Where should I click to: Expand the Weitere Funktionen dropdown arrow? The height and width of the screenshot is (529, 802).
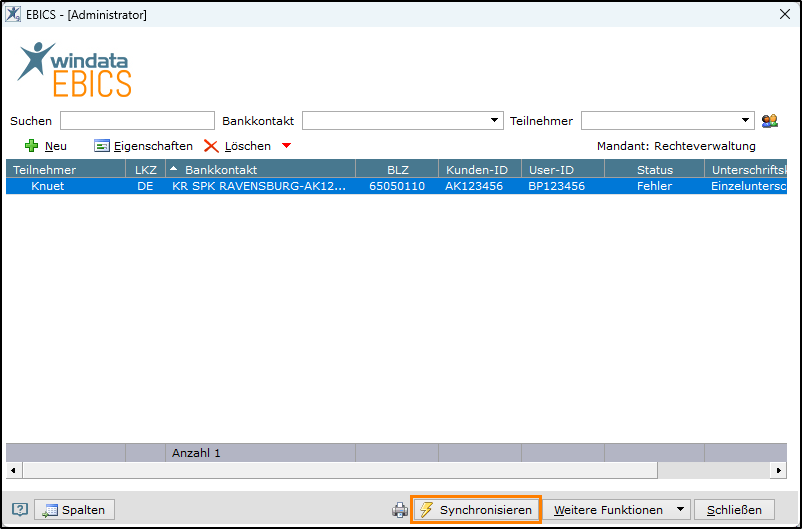(680, 510)
